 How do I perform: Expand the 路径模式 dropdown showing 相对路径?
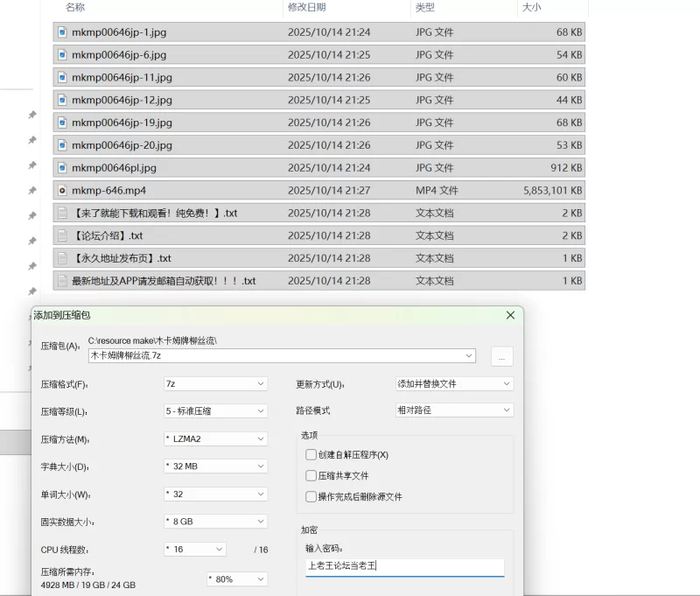[454, 410]
